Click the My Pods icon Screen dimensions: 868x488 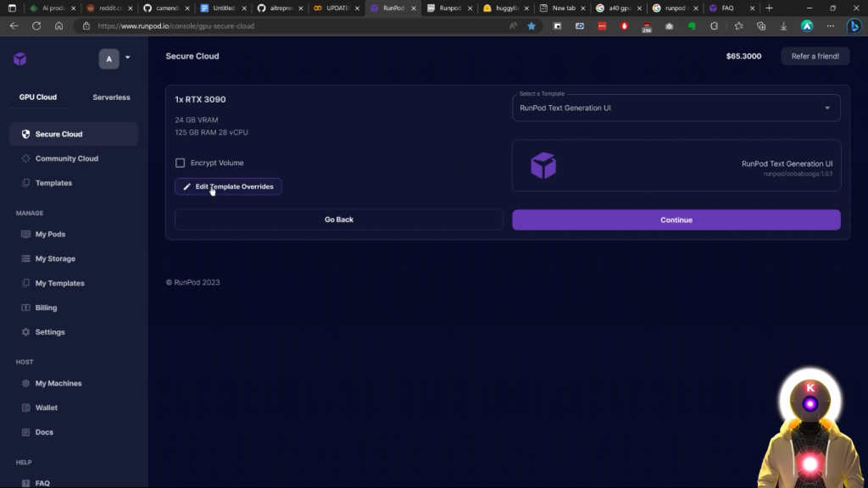click(25, 234)
